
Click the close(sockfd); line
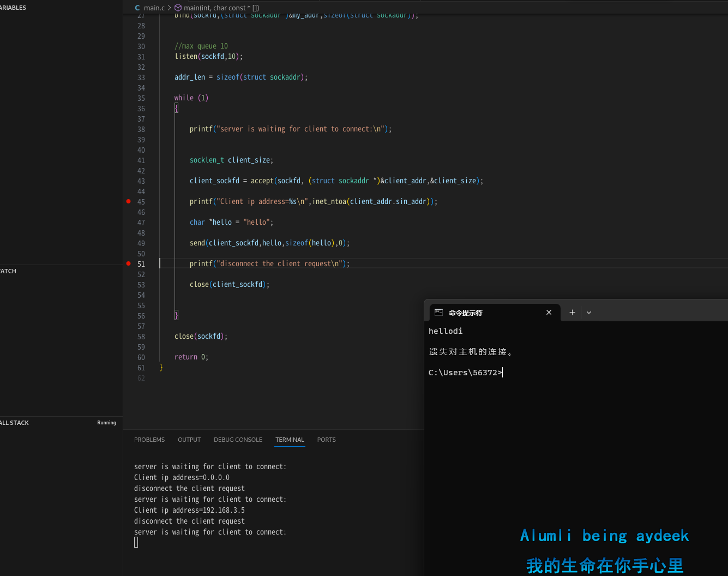pos(201,336)
